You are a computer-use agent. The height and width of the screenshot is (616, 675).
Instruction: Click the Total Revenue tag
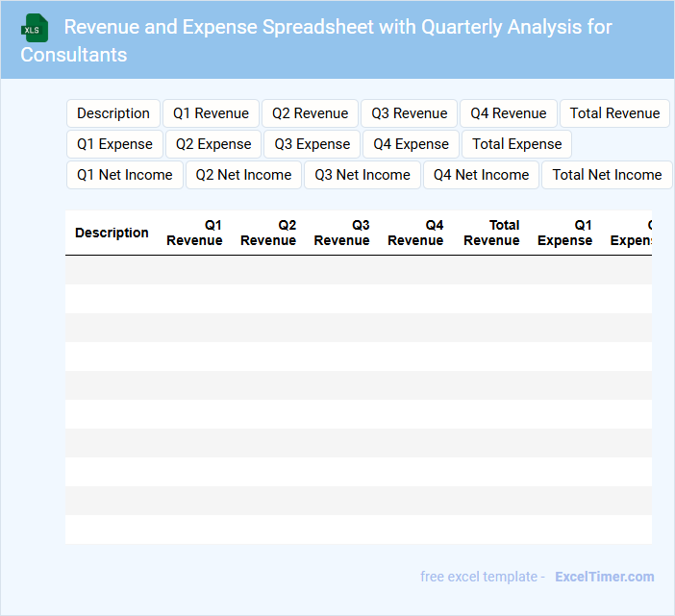(x=614, y=113)
